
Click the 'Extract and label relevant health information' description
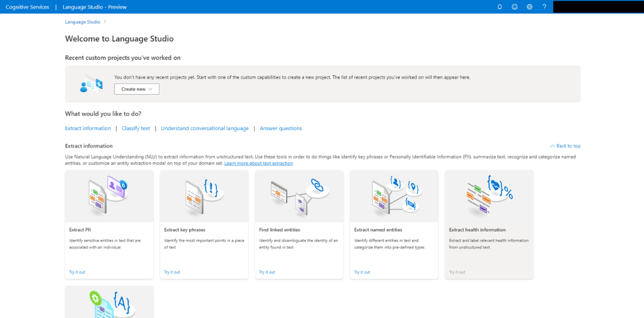point(489,244)
